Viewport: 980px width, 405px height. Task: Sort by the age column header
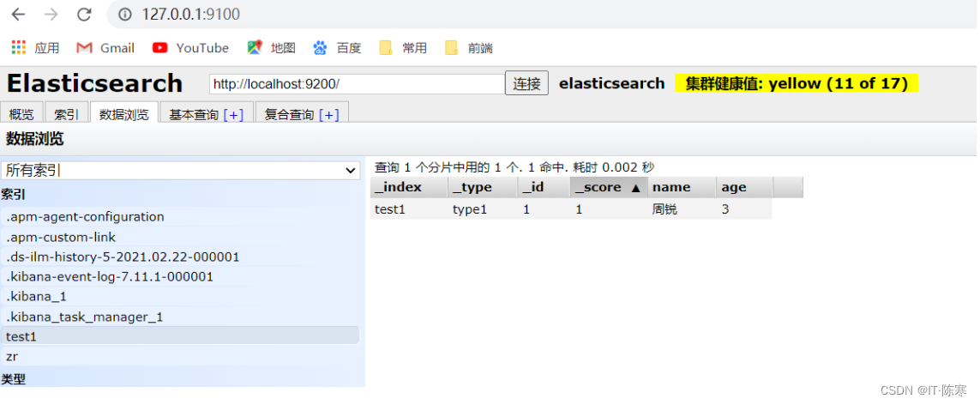click(x=744, y=188)
